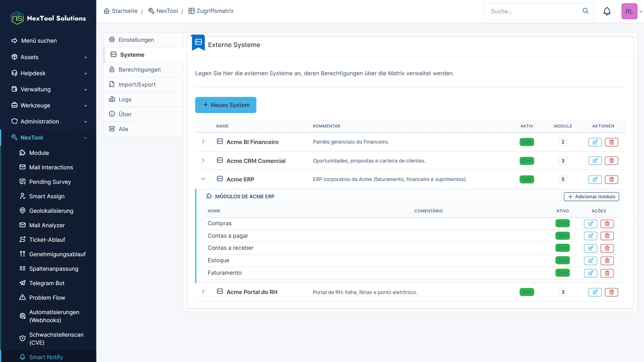The width and height of the screenshot is (644, 362).
Task: Collapse the Acme ERP row
Action: click(203, 179)
